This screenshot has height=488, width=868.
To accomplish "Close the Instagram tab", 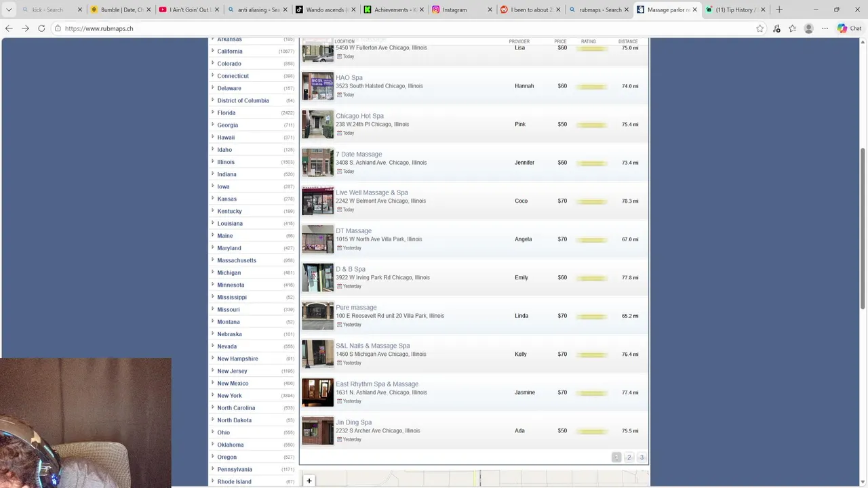I will tap(490, 9).
